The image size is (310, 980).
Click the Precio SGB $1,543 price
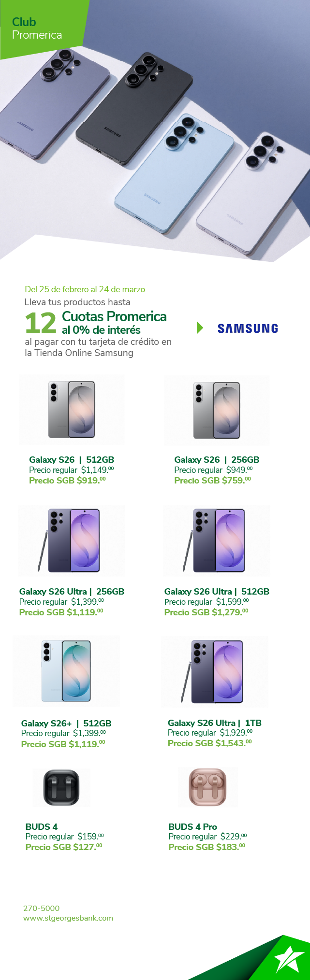pyautogui.click(x=209, y=743)
